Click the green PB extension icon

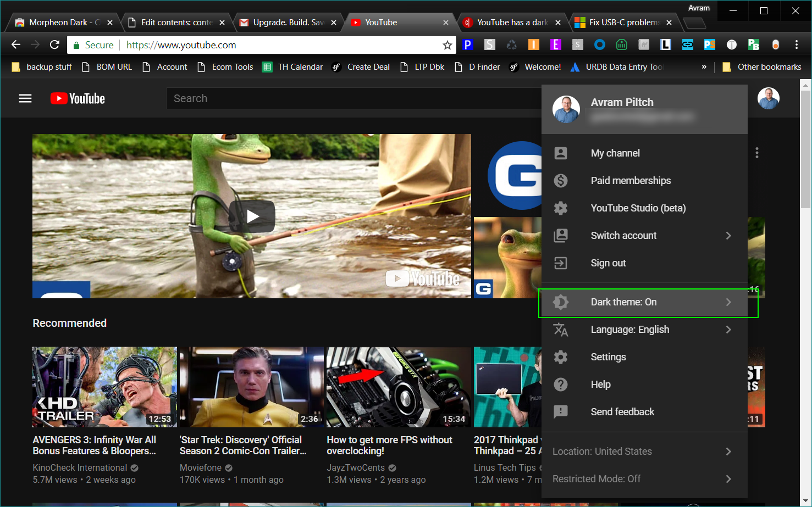point(754,44)
